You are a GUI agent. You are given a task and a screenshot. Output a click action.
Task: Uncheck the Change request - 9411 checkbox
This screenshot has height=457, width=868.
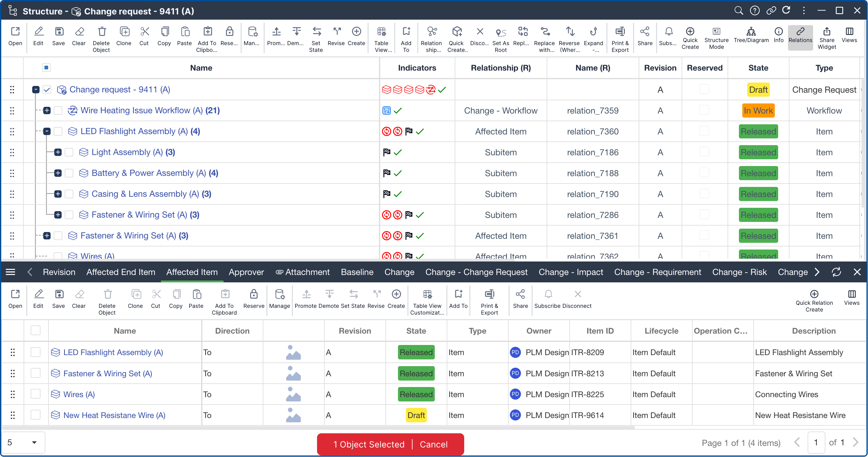click(47, 89)
